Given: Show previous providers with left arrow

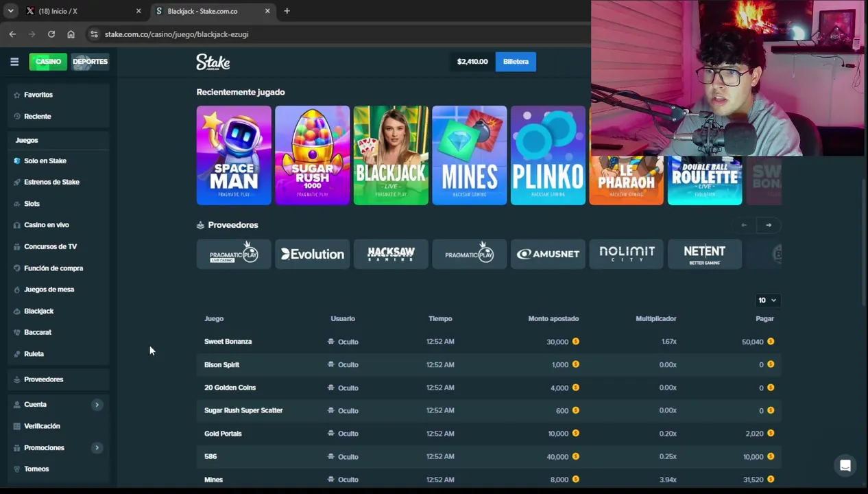Looking at the screenshot, I should (x=744, y=225).
